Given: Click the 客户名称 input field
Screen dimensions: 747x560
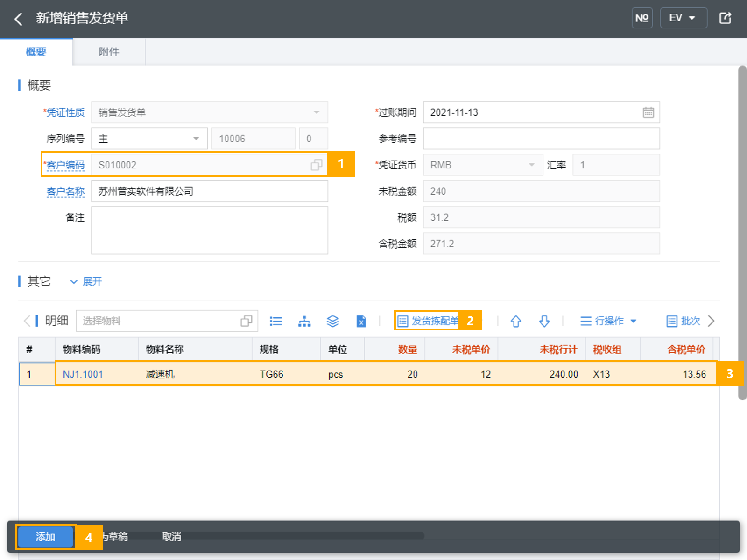Looking at the screenshot, I should 210,191.
